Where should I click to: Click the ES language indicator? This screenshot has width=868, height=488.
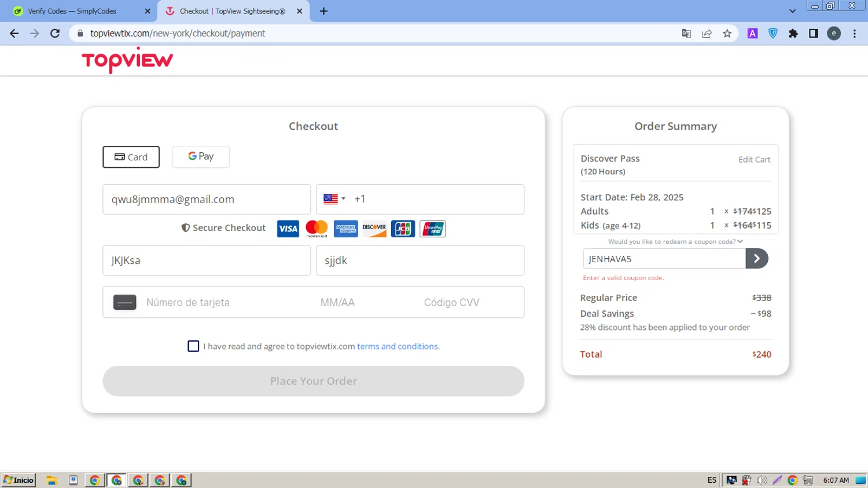click(x=712, y=480)
